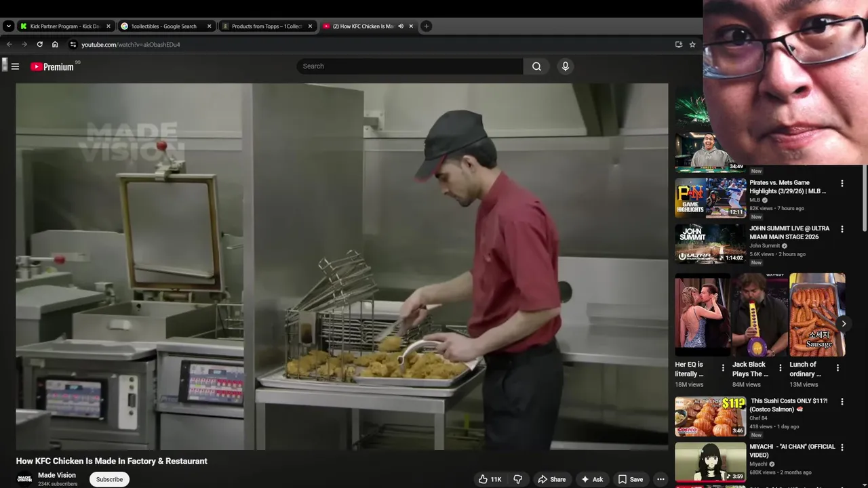This screenshot has width=868, height=488.
Task: Open Miyachi channel name link
Action: (758, 464)
